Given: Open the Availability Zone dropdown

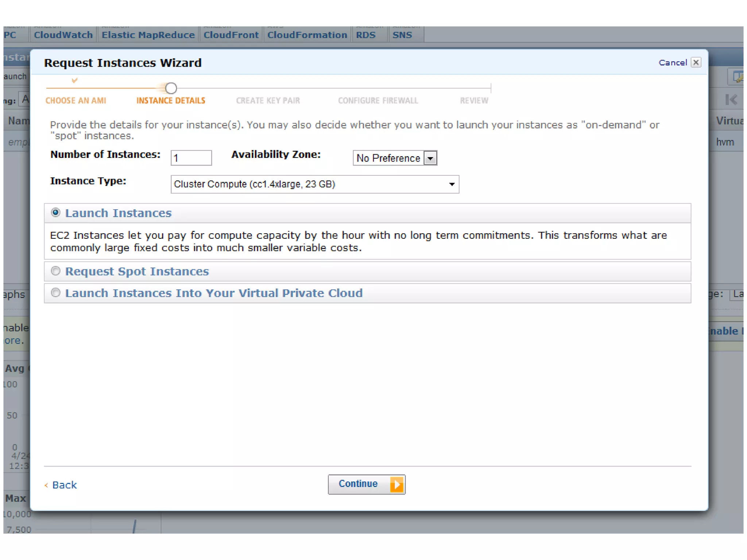Looking at the screenshot, I should tap(430, 158).
